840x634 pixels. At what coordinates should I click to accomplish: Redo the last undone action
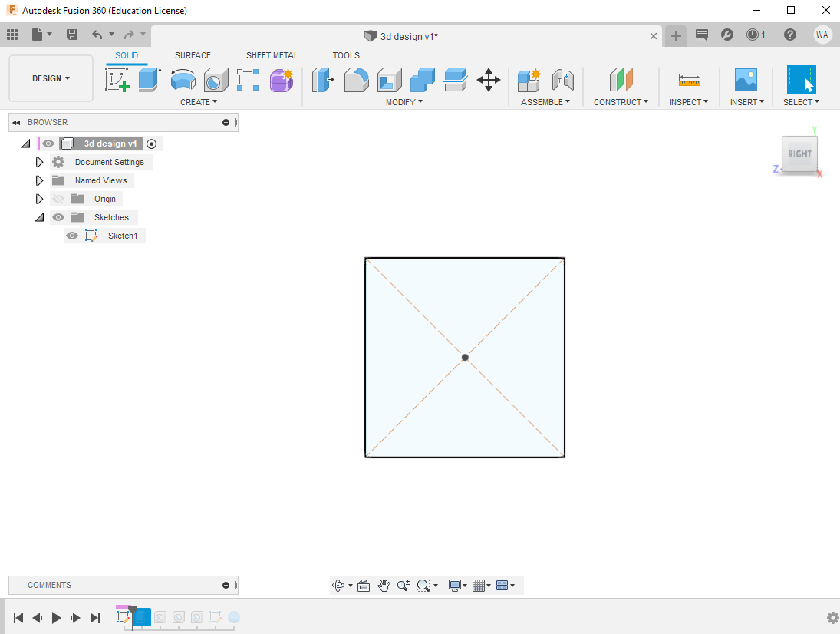pyautogui.click(x=129, y=35)
